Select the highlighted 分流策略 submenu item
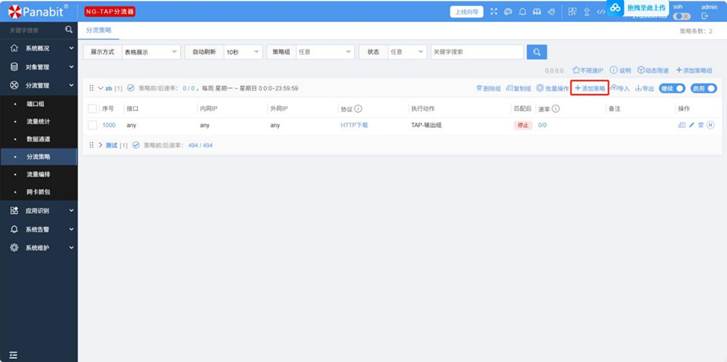This screenshot has height=362, width=727. [39, 157]
